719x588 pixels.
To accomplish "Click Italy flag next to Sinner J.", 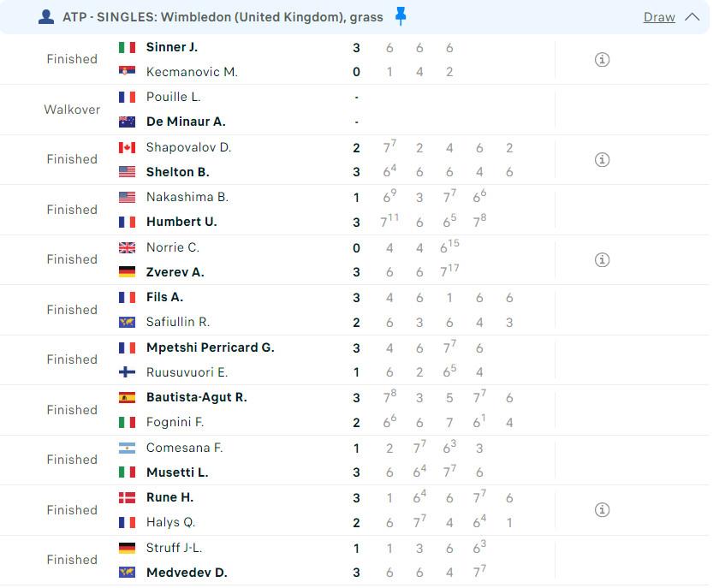I will click(127, 47).
